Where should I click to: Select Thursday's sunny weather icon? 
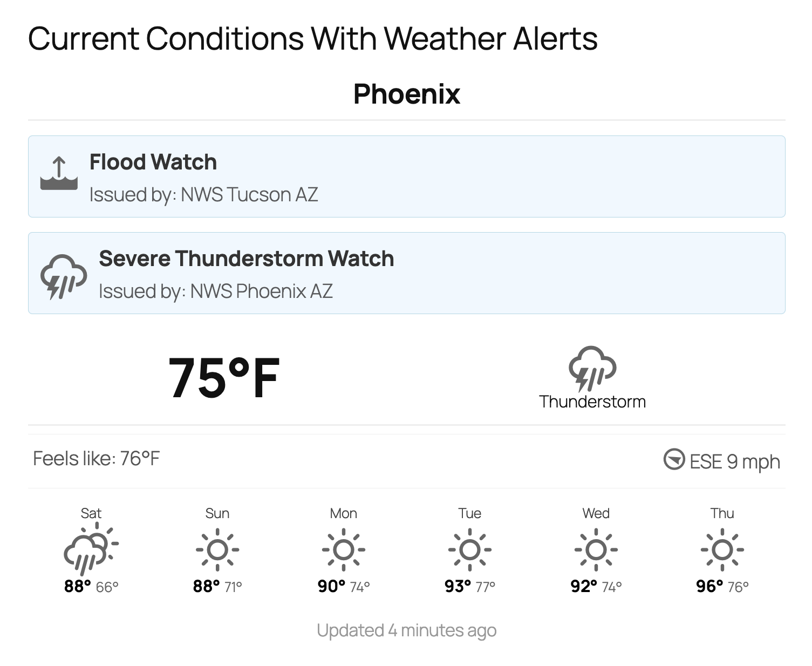pyautogui.click(x=722, y=550)
